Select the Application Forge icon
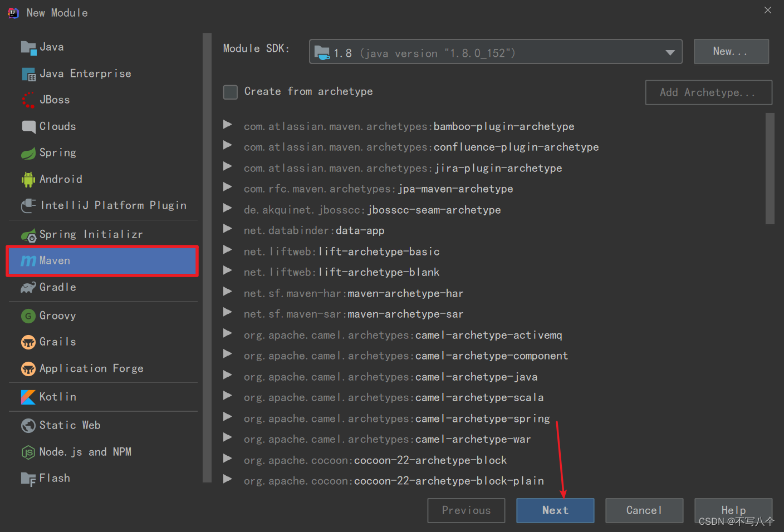Screen dimensions: 784x532 (x=28, y=369)
